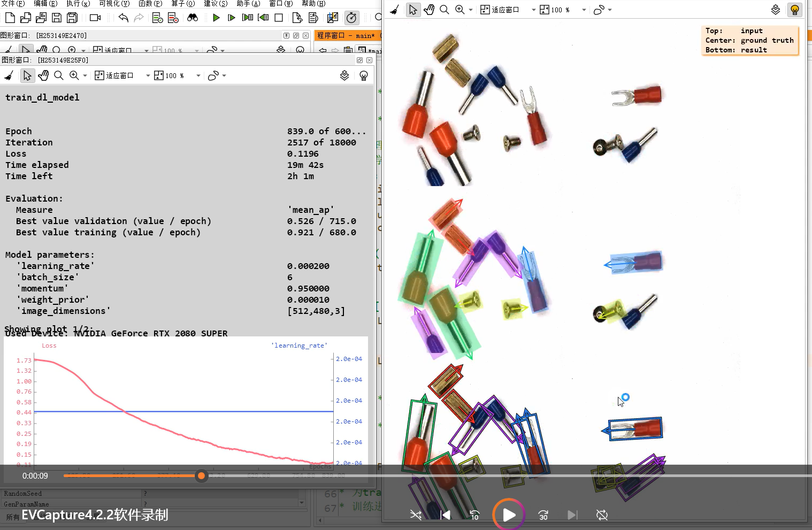Run the program with green play icon
This screenshot has width=812, height=530.
(x=216, y=18)
